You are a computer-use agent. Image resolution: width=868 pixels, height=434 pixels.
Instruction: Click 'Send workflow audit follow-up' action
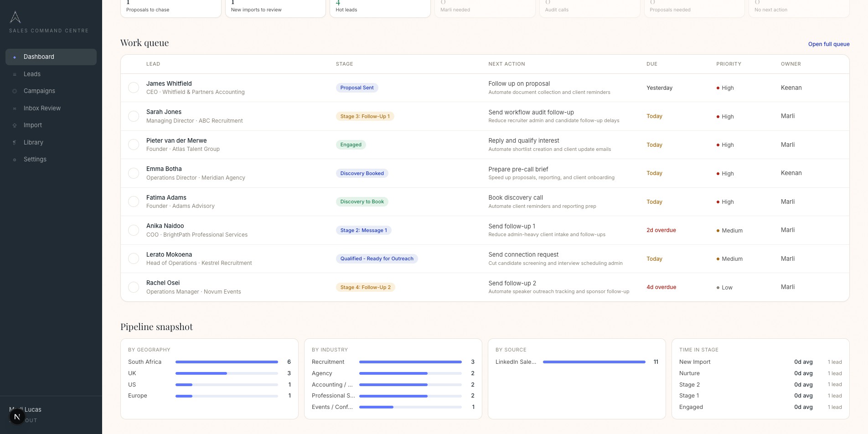coord(531,112)
